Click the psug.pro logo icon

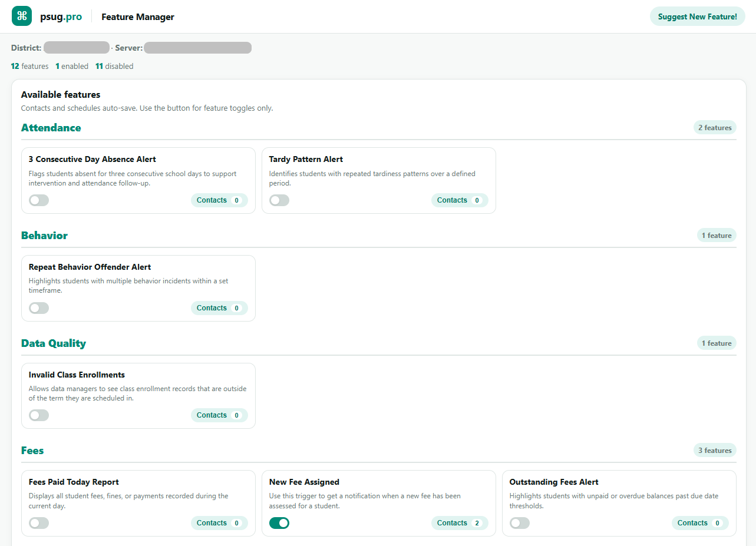pos(22,16)
